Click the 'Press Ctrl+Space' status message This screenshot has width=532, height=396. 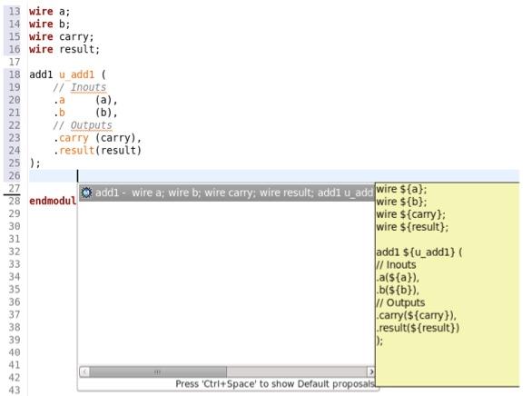(275, 384)
